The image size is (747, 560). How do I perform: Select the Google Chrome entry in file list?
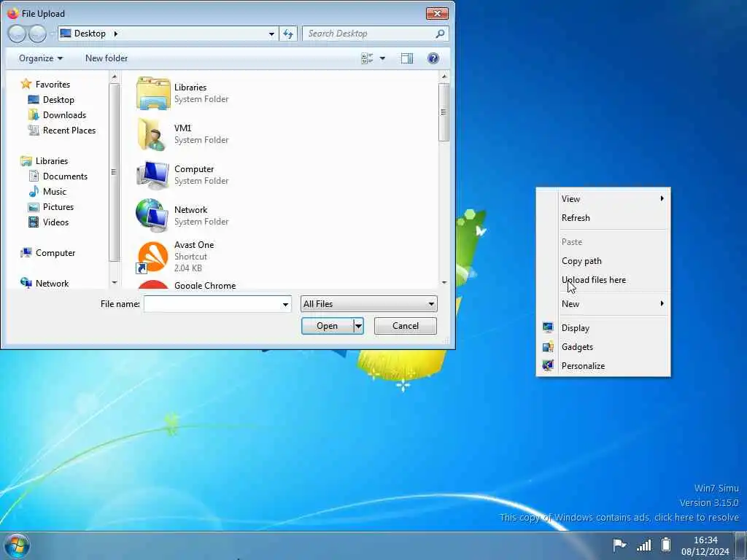205,285
